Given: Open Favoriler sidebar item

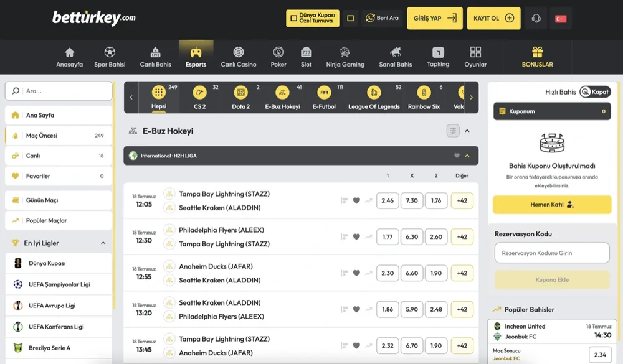Looking at the screenshot, I should [x=59, y=176].
